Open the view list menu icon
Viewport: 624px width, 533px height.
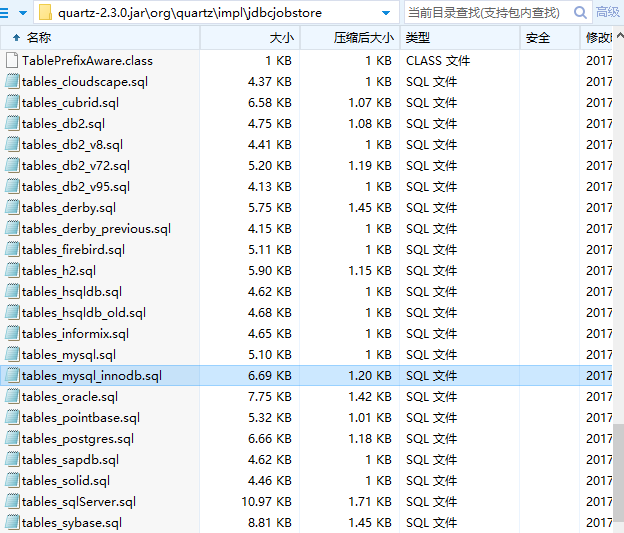[4, 13]
